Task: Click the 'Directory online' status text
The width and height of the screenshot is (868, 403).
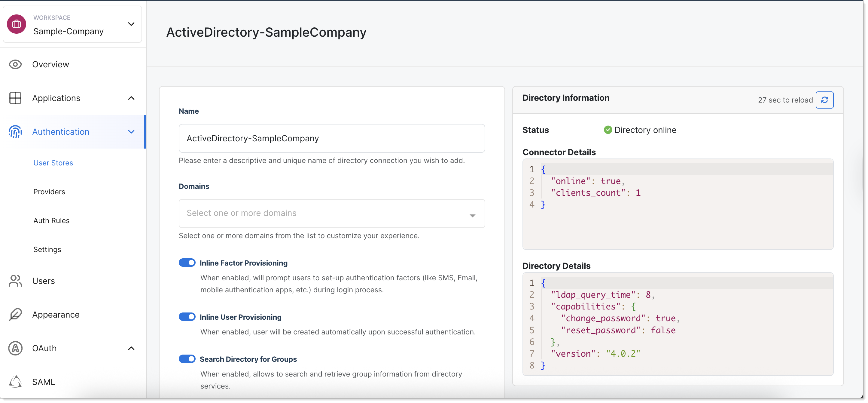Action: tap(645, 130)
